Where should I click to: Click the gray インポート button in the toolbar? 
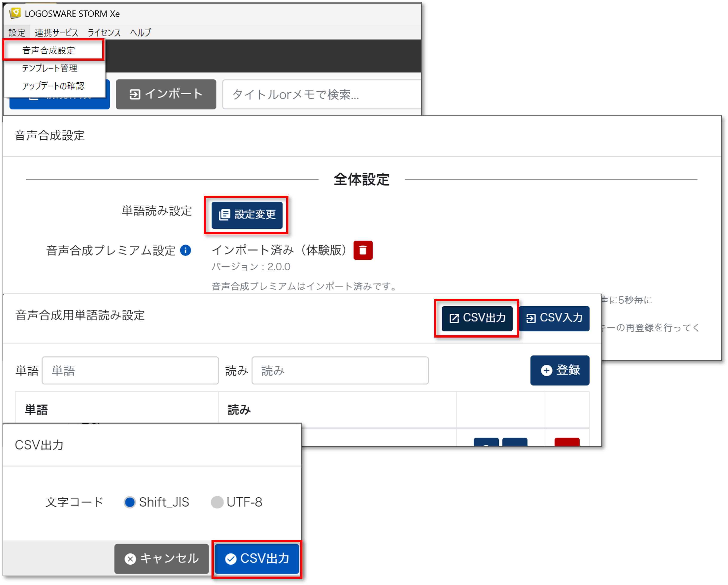166,94
